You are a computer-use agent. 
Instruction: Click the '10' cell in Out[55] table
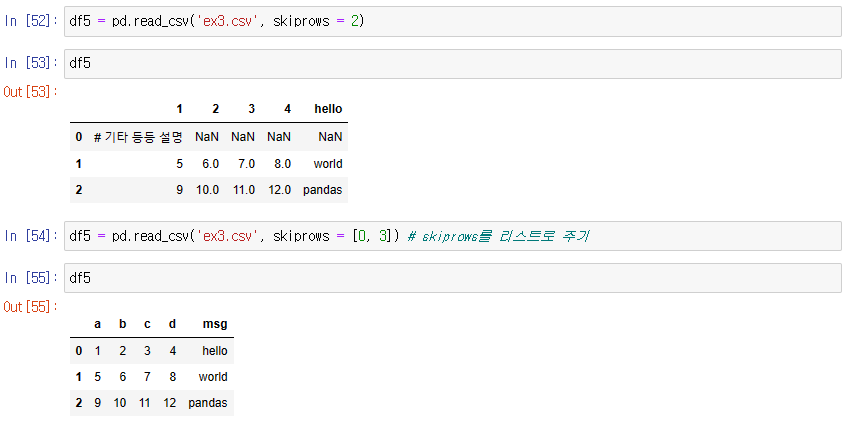point(120,403)
